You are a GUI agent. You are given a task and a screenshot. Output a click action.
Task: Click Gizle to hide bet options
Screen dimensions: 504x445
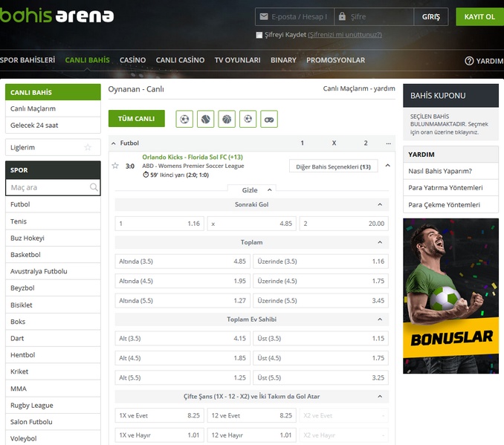coord(251,190)
